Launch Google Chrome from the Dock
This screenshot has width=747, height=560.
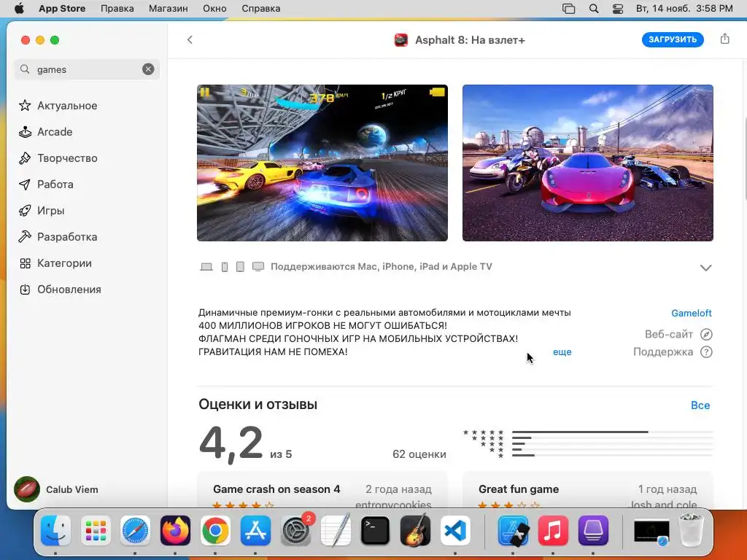pos(215,531)
